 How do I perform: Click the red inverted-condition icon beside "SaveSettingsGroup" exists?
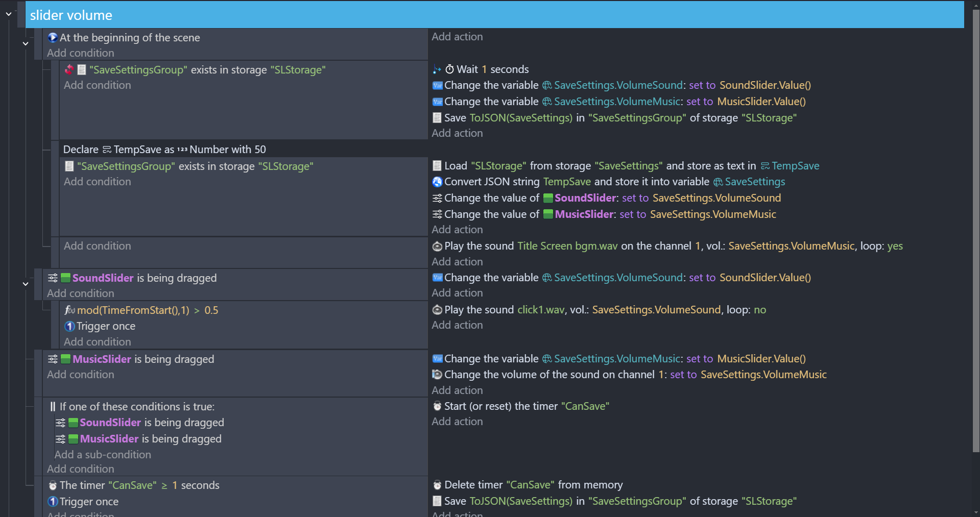69,70
